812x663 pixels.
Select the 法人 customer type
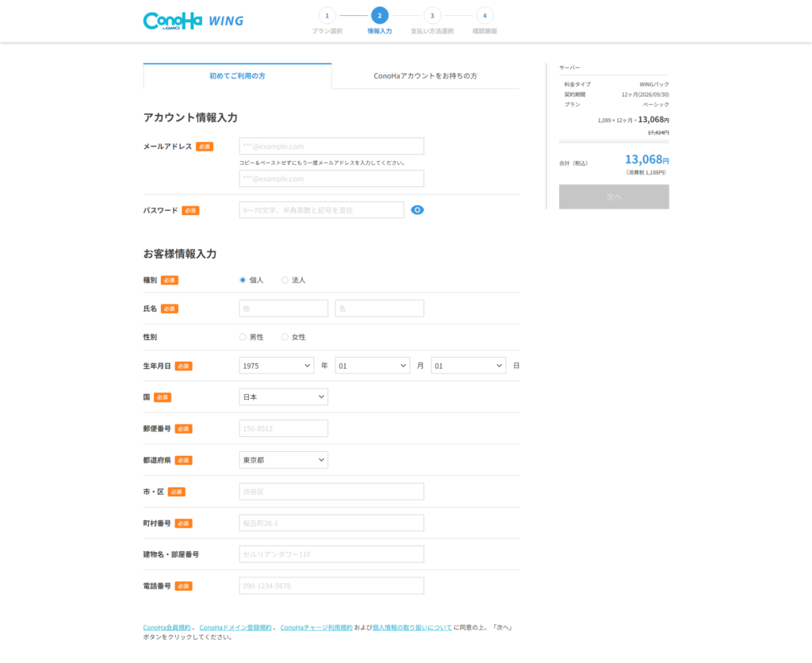click(x=285, y=279)
